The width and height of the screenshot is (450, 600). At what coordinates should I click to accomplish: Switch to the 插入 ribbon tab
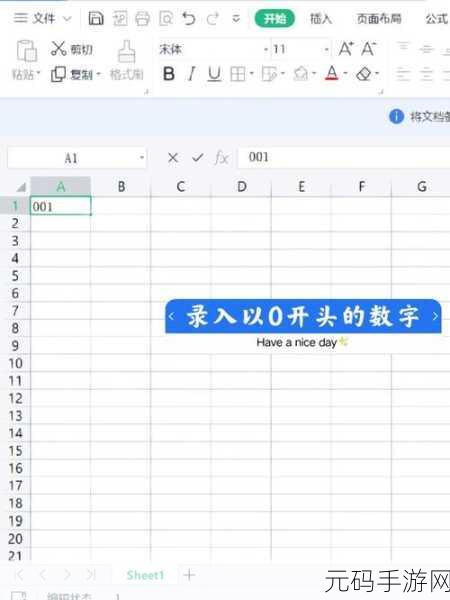[x=320, y=18]
